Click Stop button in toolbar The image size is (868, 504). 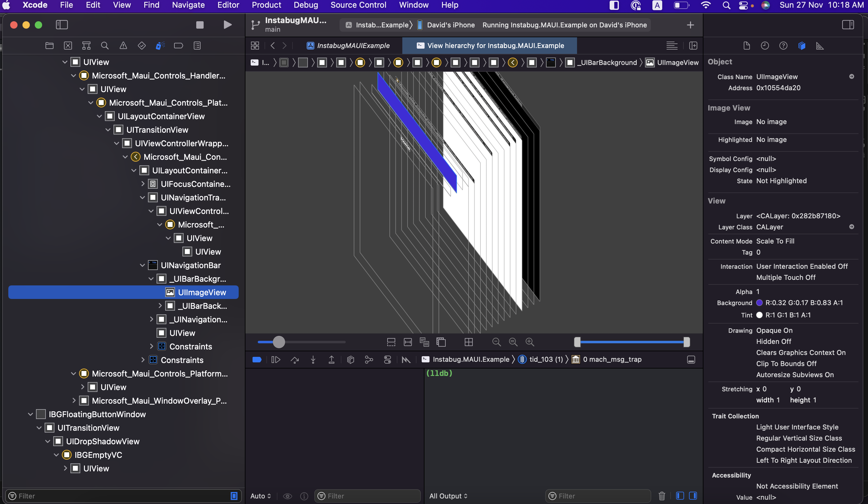(200, 25)
